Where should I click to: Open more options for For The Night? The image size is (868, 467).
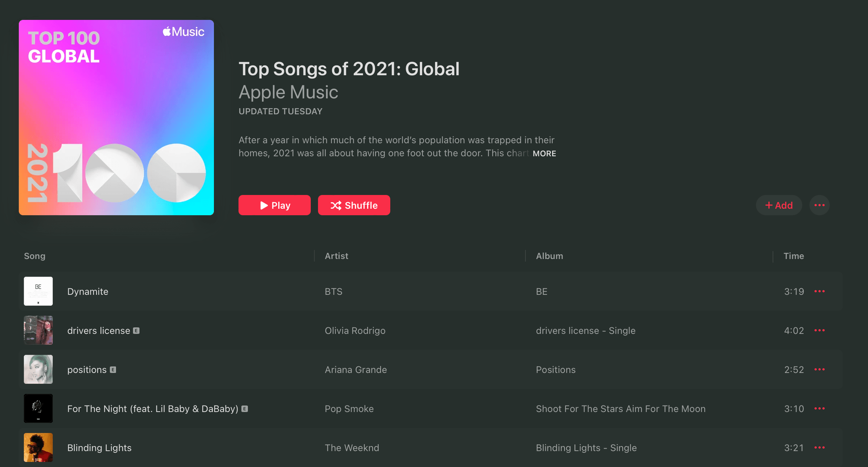[x=819, y=409]
